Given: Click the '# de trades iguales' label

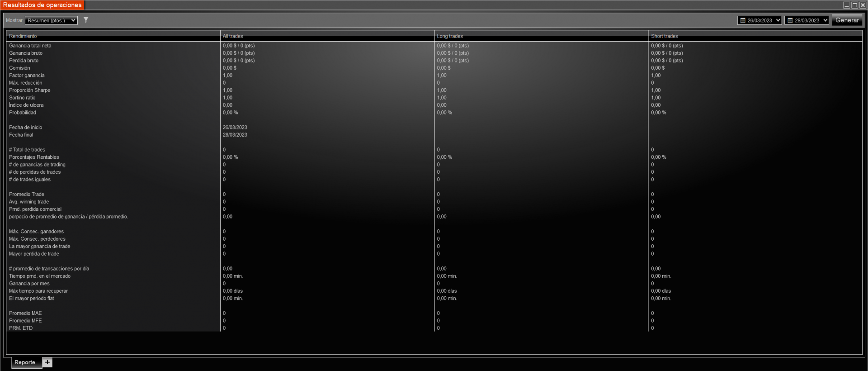Looking at the screenshot, I should click(x=30, y=180).
